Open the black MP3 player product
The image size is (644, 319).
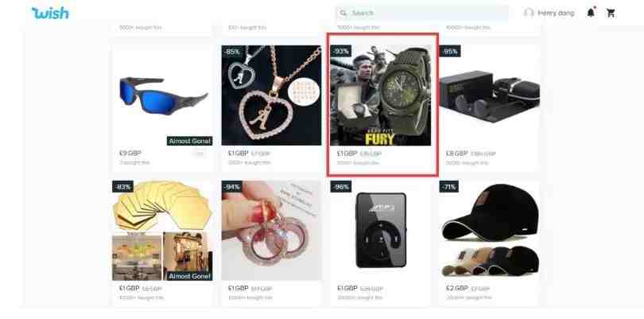coord(381,231)
